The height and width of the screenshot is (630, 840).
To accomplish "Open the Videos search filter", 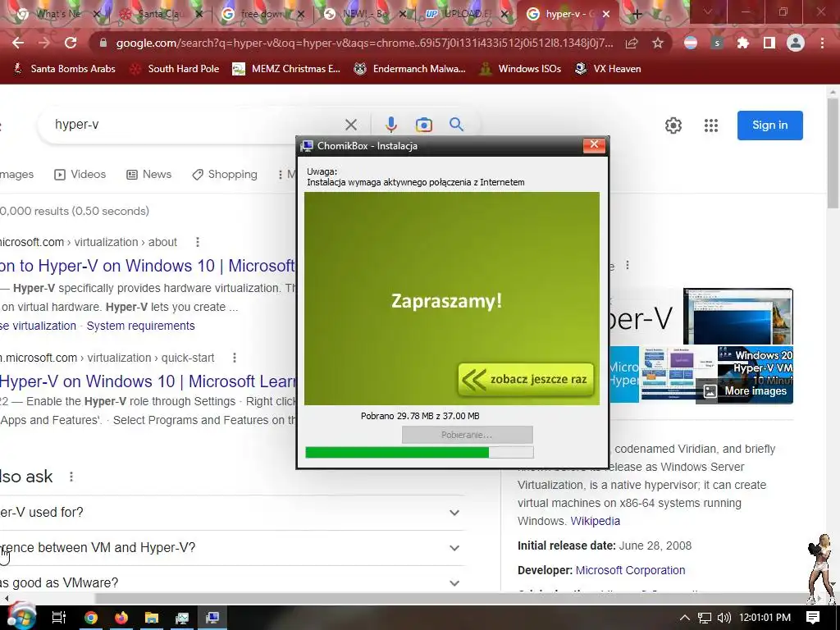I will coord(80,174).
